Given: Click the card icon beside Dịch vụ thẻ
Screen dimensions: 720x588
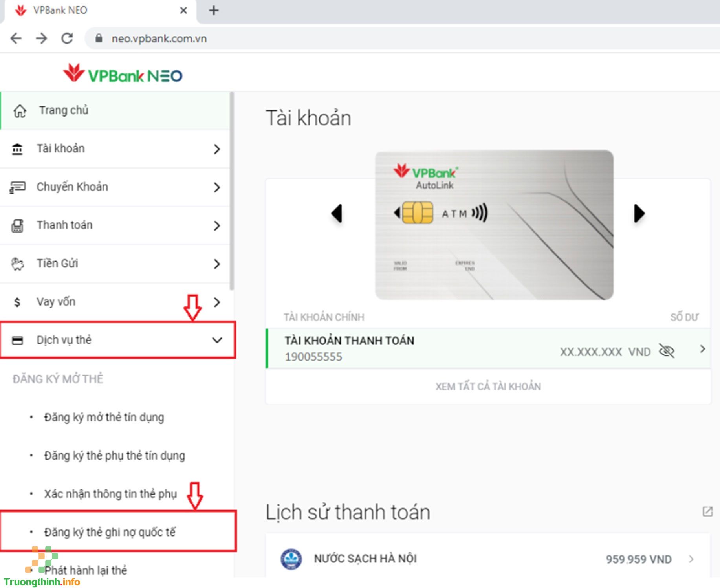Looking at the screenshot, I should [x=17, y=340].
